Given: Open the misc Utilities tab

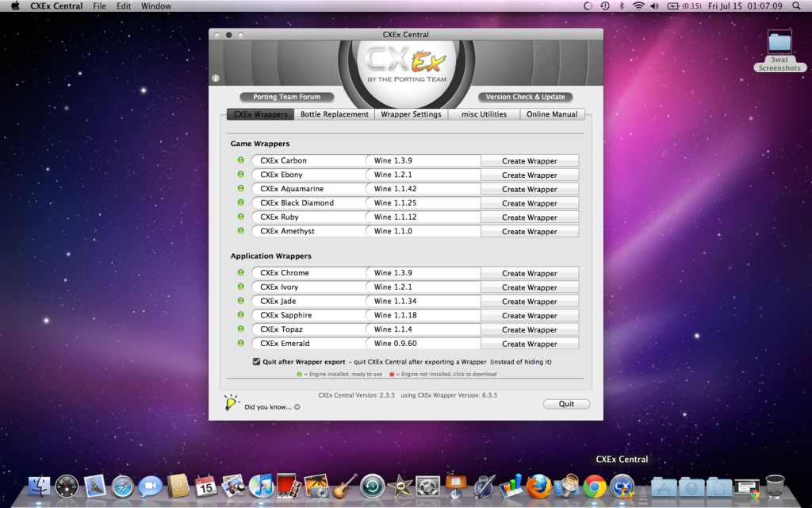Looking at the screenshot, I should tap(484, 114).
